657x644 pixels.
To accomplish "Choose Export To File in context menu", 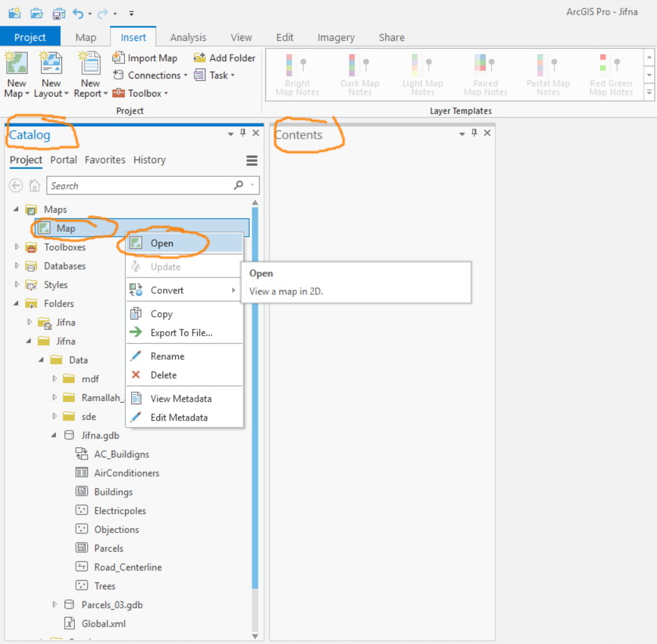I will 184,333.
